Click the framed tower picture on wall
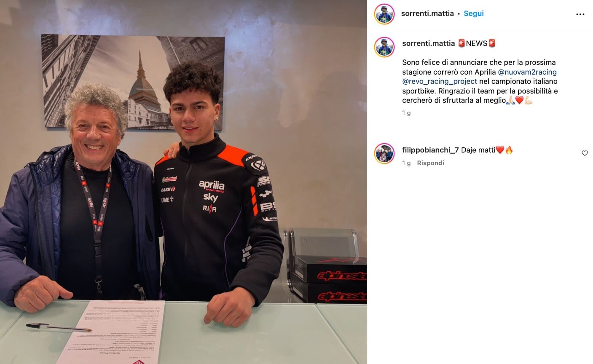This screenshot has width=593, height=364. (133, 82)
